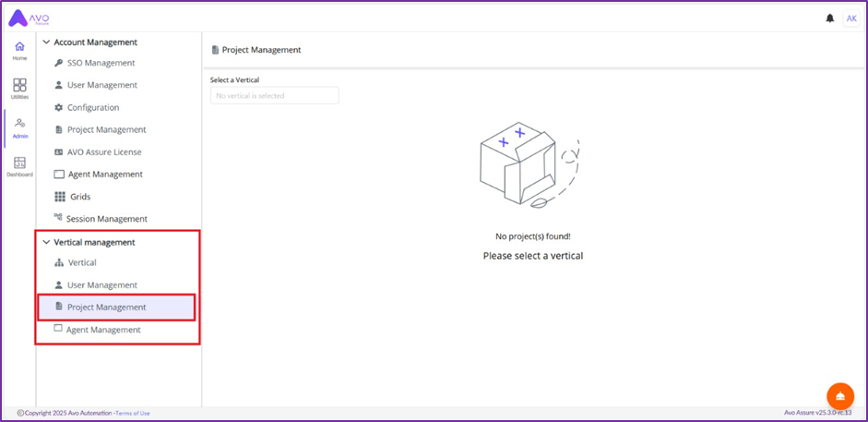Select Grids in the sidebar
868x422 pixels.
(79, 197)
